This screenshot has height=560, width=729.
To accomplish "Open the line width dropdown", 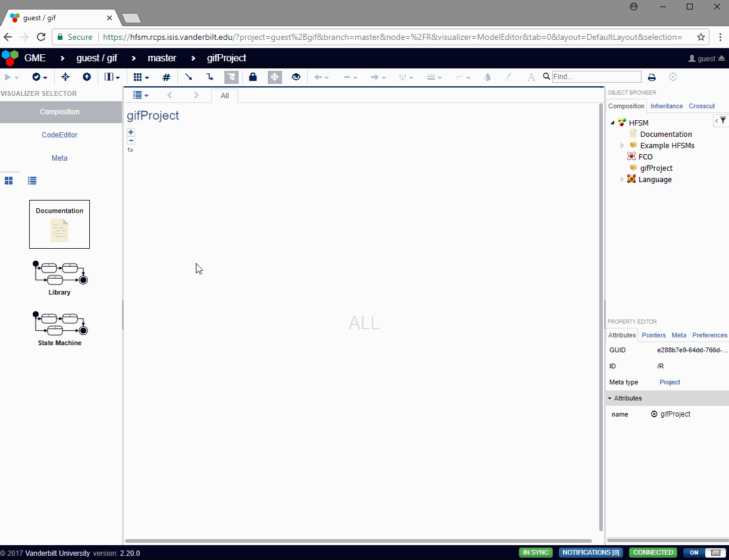I will point(434,77).
